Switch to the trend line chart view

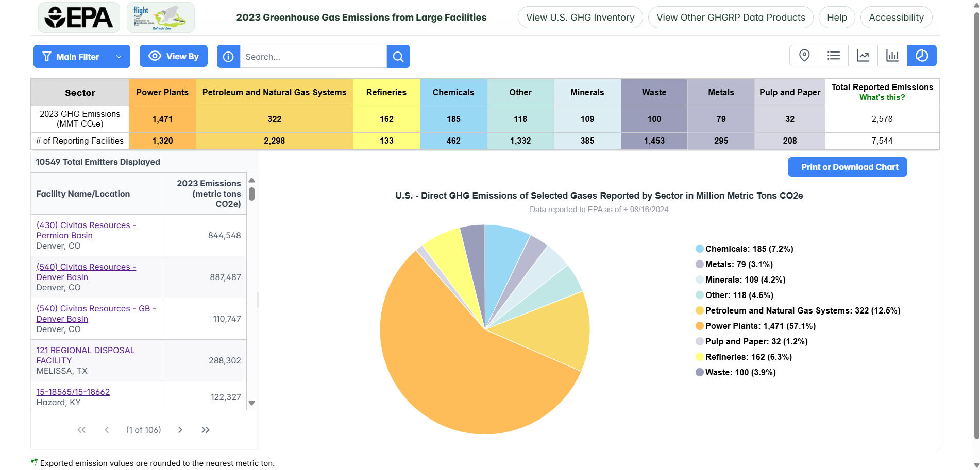point(863,55)
